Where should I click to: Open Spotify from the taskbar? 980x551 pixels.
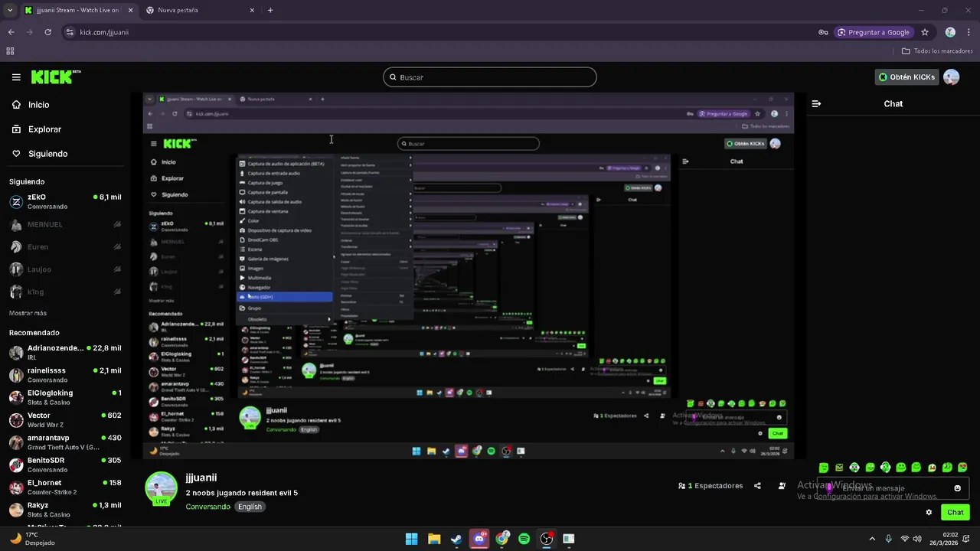point(524,539)
